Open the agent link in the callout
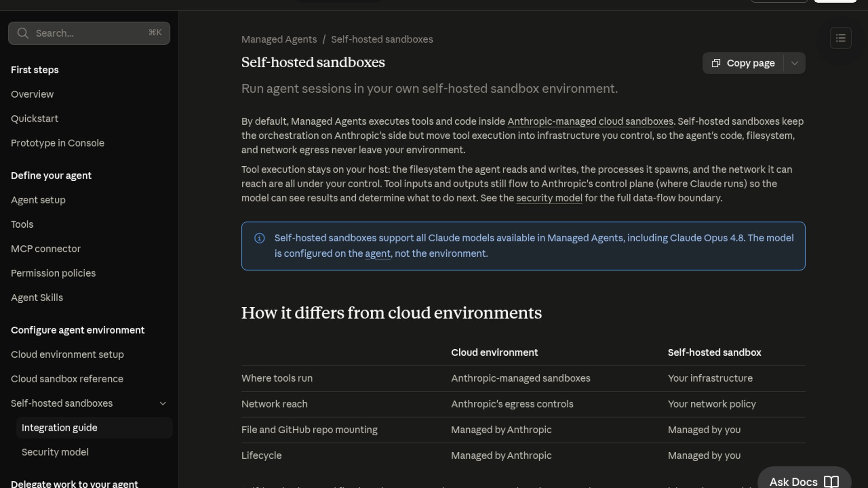The image size is (868, 488). (377, 254)
